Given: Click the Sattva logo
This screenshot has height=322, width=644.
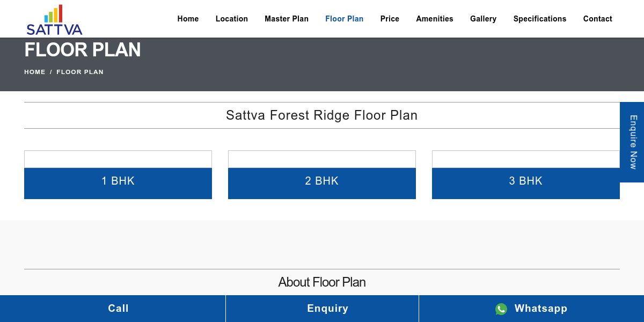Looking at the screenshot, I should click(x=54, y=20).
